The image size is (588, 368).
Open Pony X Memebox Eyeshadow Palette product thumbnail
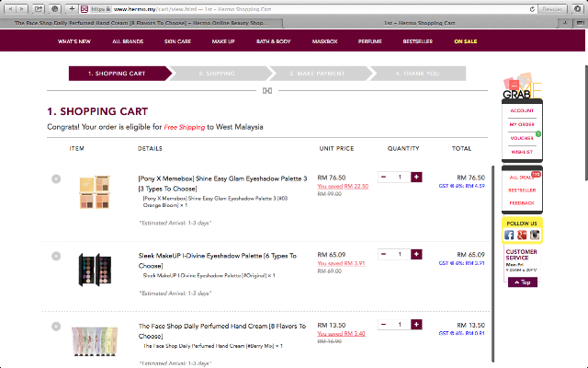(95, 192)
